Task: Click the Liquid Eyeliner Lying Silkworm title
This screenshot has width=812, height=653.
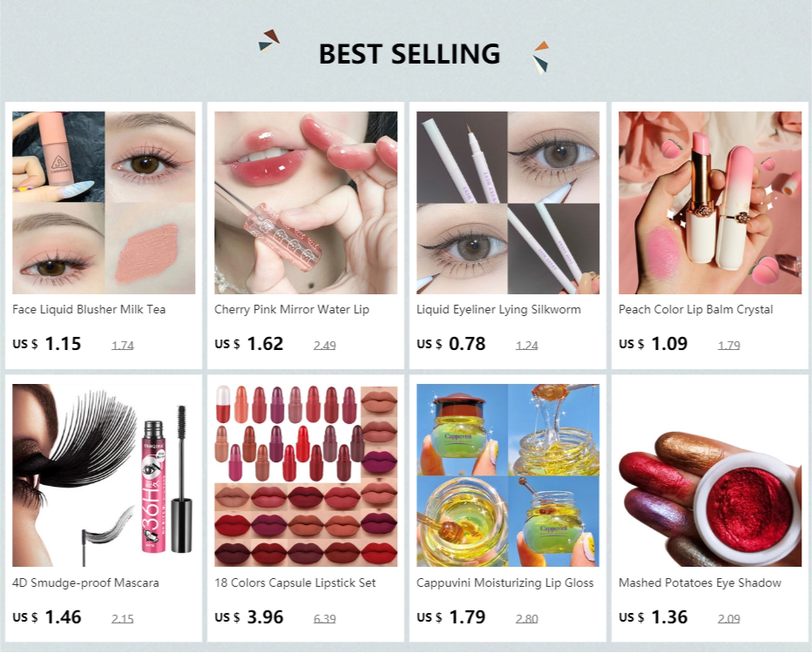Action: coord(498,309)
